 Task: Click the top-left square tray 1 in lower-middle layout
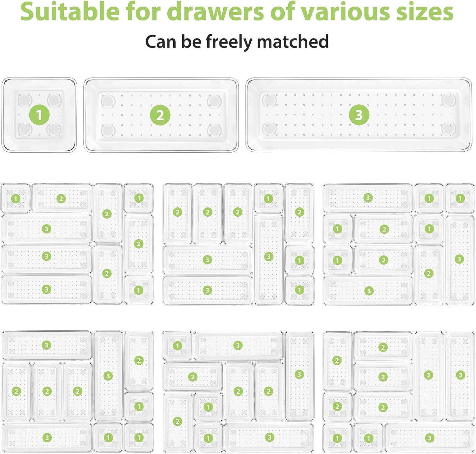[x=177, y=346]
